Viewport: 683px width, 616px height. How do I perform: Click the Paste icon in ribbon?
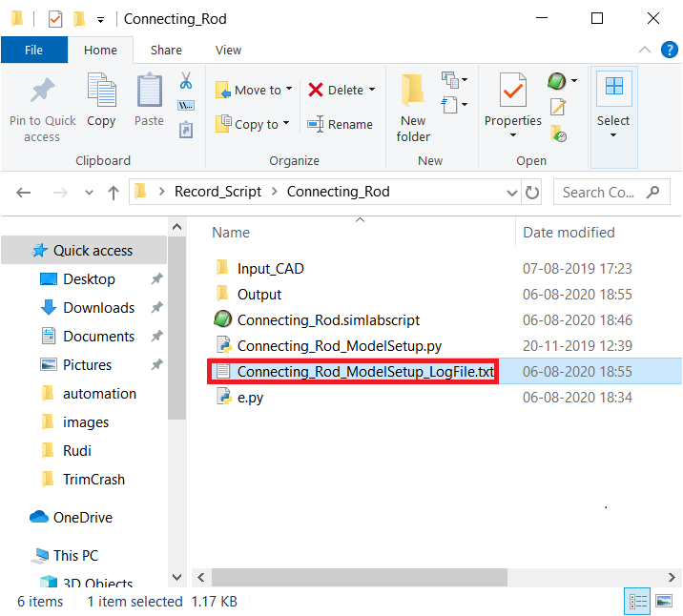(149, 92)
